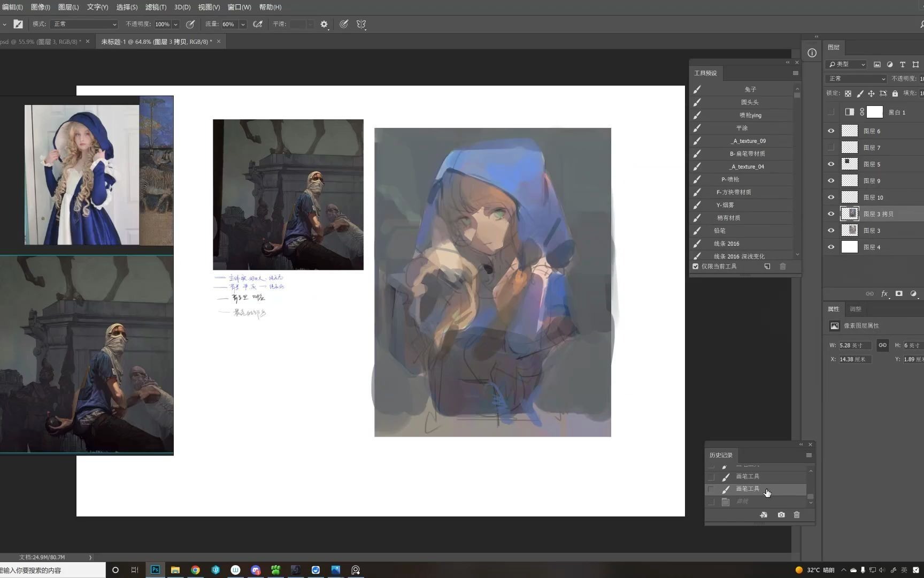The width and height of the screenshot is (924, 578).
Task: Hide layer 图层 5
Action: [831, 164]
